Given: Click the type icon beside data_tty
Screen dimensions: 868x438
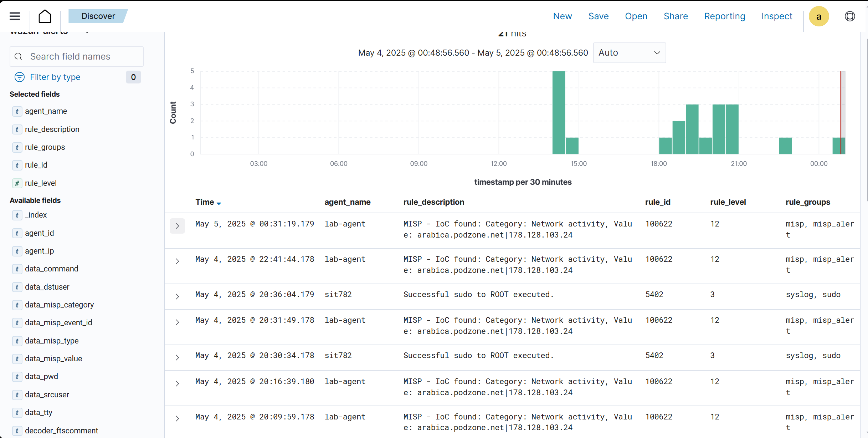Looking at the screenshot, I should tap(17, 412).
